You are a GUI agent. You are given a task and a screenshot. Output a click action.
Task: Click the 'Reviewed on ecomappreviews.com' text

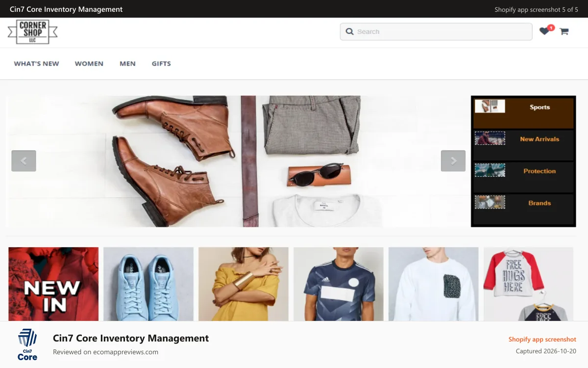pos(105,352)
